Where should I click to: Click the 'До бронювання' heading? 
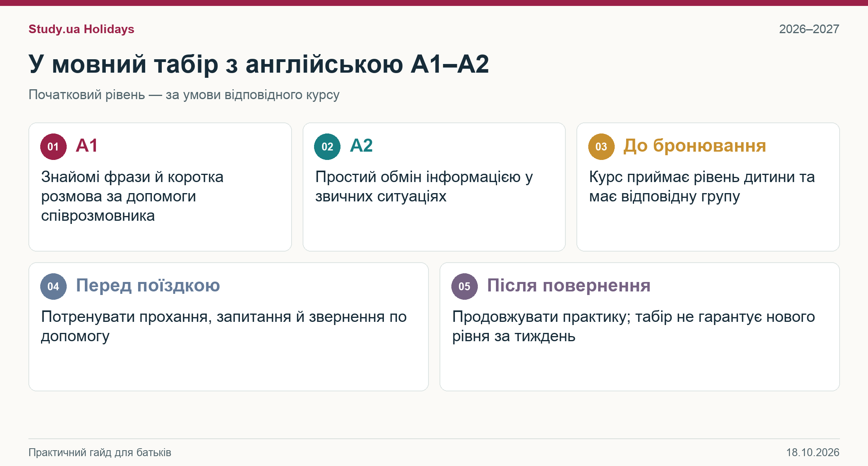pyautogui.click(x=695, y=146)
